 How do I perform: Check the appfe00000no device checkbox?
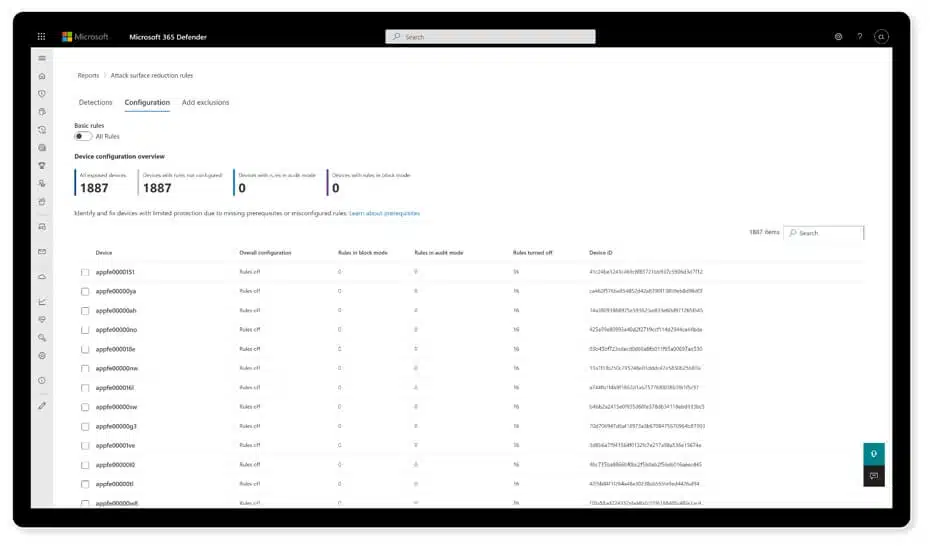(85, 330)
